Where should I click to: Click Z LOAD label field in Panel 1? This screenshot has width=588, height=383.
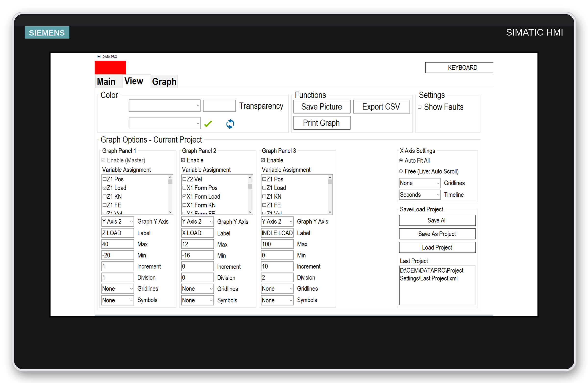pos(118,233)
